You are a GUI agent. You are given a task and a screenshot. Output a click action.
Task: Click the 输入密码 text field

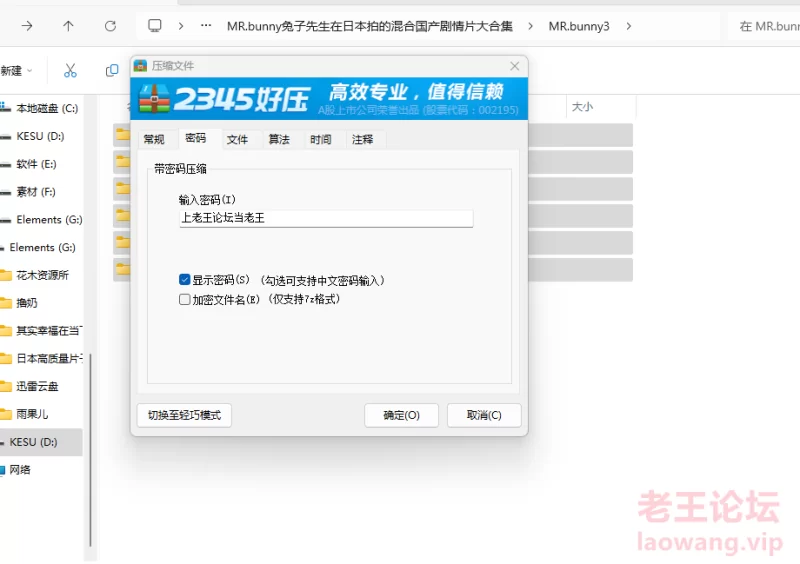tap(325, 217)
